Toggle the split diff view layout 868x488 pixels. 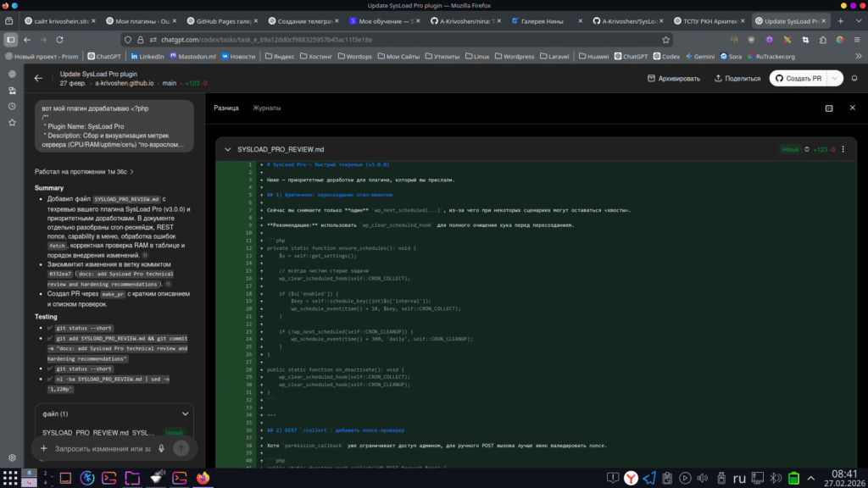click(830, 108)
